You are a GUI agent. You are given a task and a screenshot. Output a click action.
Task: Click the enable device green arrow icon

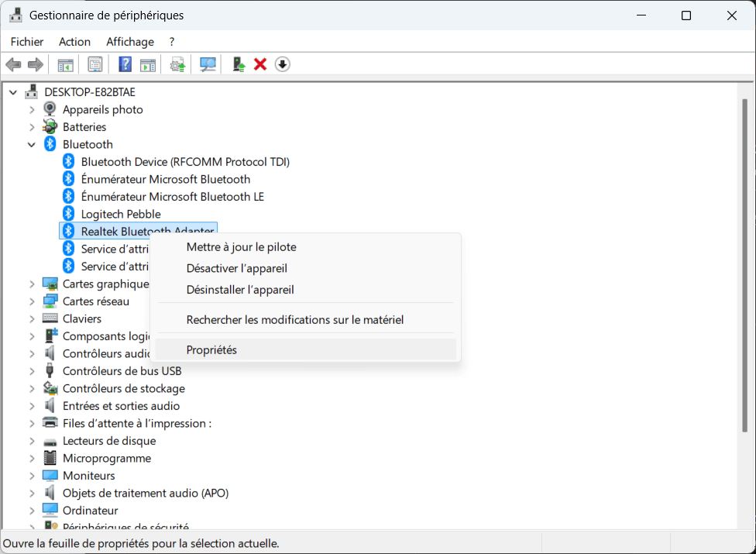(238, 64)
